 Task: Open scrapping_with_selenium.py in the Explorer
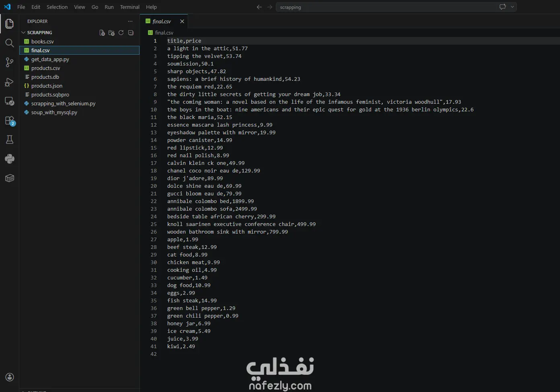coord(80,103)
